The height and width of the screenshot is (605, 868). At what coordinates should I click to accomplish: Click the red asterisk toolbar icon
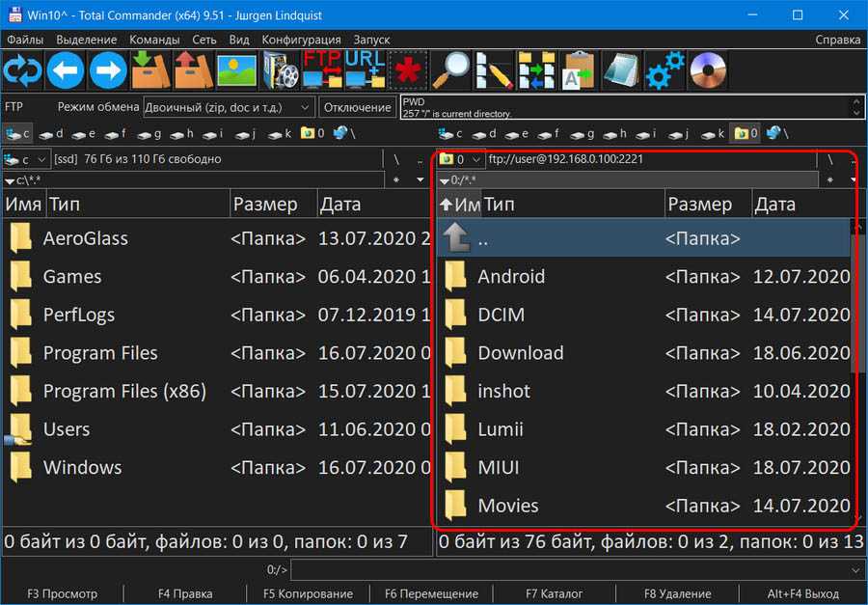pos(408,70)
